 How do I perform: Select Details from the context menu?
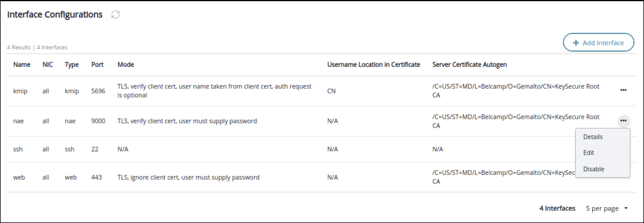(x=593, y=137)
